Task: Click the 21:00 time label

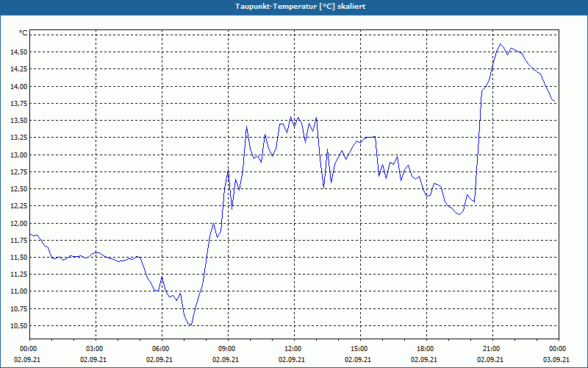Action: click(x=492, y=349)
